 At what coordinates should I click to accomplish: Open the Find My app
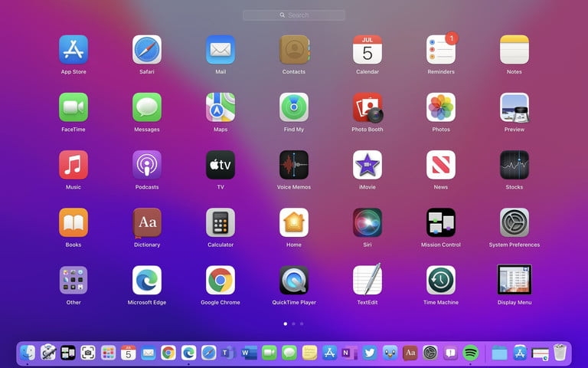[x=294, y=107]
